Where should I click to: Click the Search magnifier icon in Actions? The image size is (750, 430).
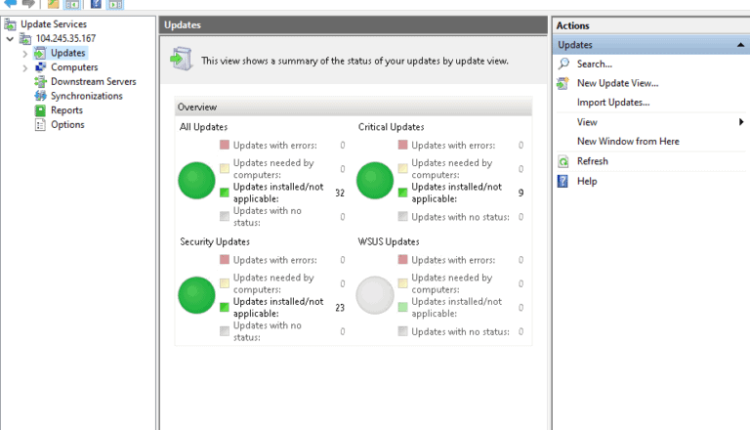coord(564,64)
